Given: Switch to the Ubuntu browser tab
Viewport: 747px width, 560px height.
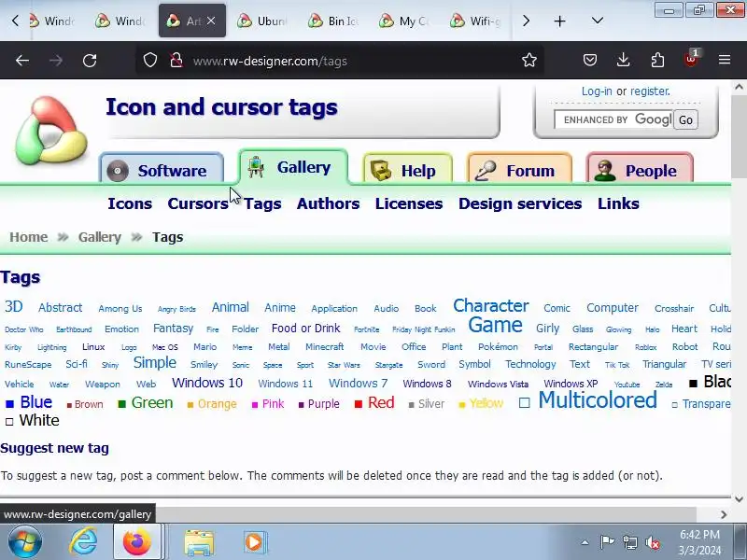Looking at the screenshot, I should pyautogui.click(x=262, y=21).
